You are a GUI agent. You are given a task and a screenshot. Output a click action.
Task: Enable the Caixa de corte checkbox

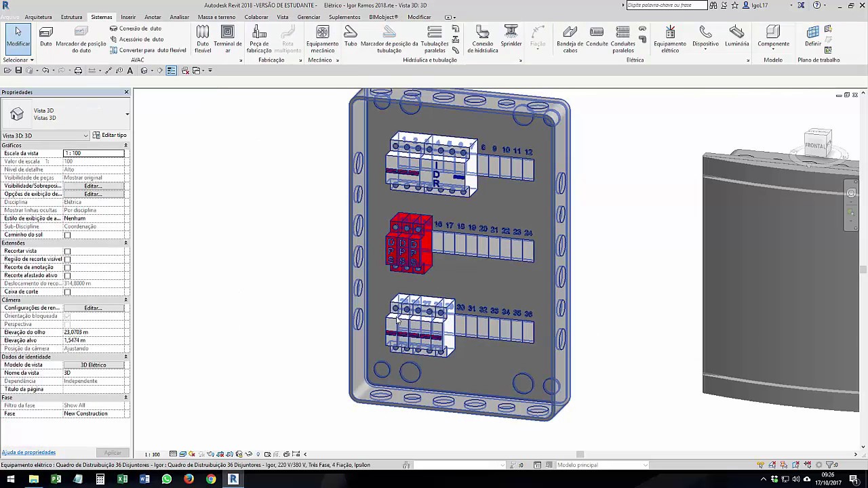[x=67, y=292]
